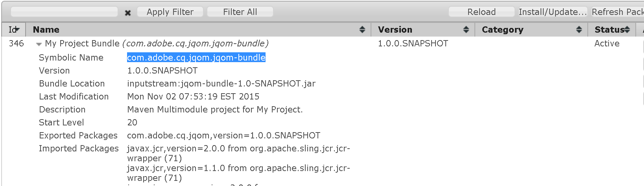This screenshot has height=186, width=644.
Task: Focus the bundle filter text field
Action: [x=64, y=12]
